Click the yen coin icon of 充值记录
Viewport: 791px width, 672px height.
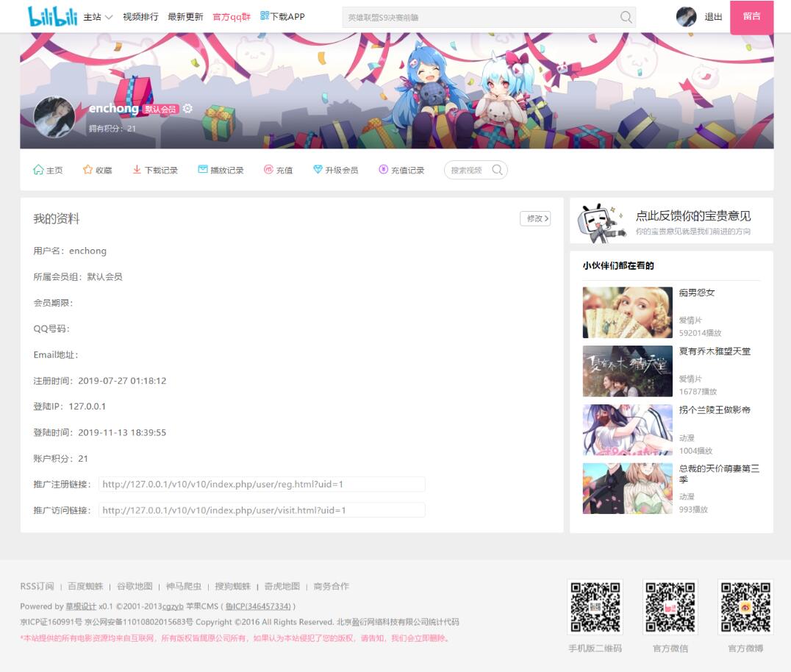(x=384, y=170)
